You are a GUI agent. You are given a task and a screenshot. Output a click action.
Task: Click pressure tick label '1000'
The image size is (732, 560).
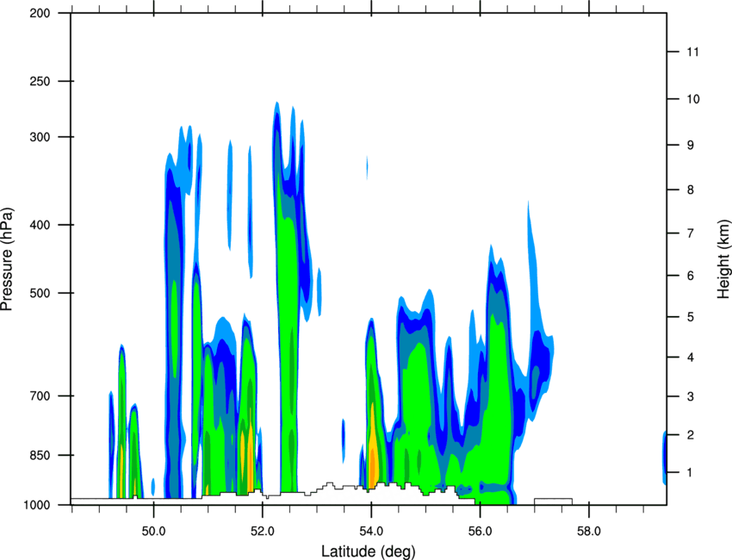[x=37, y=505]
